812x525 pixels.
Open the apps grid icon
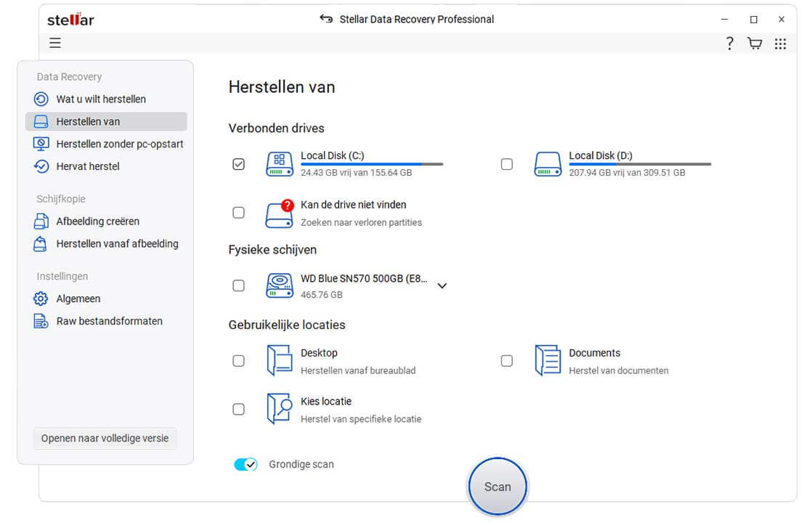click(x=780, y=44)
